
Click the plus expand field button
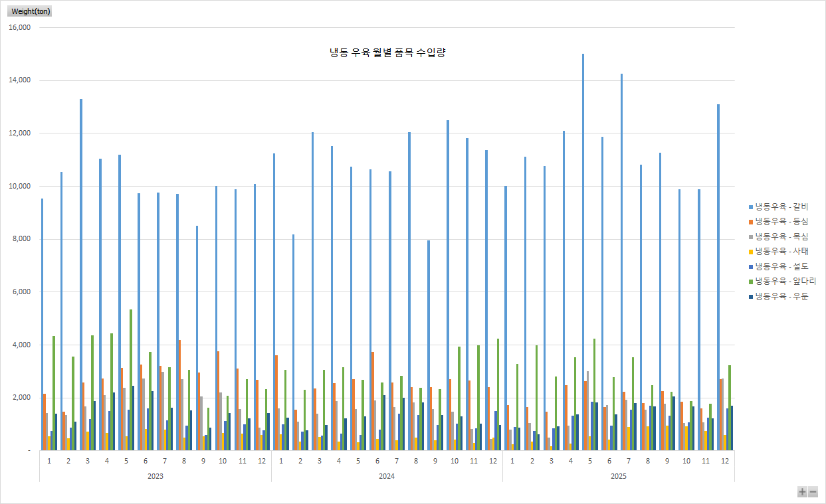pos(802,492)
